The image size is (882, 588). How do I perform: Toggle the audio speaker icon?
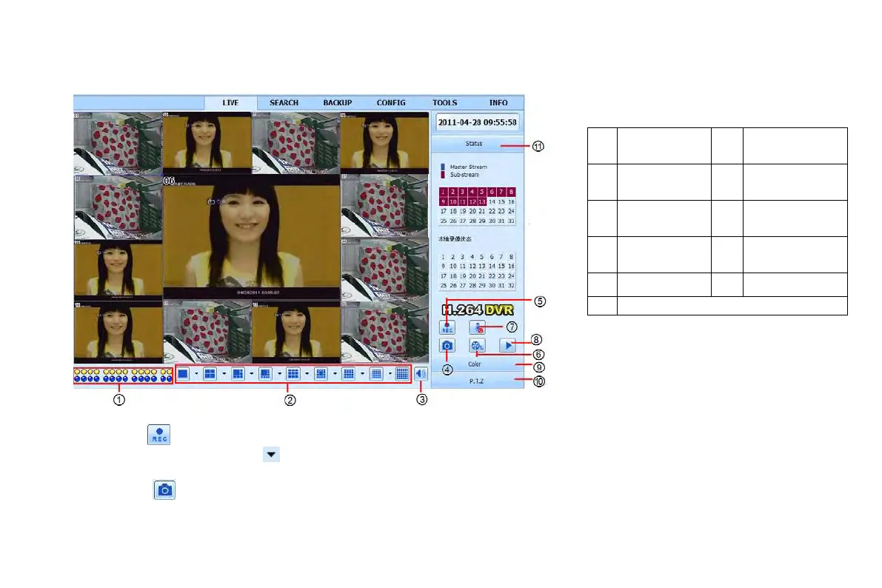(x=421, y=374)
